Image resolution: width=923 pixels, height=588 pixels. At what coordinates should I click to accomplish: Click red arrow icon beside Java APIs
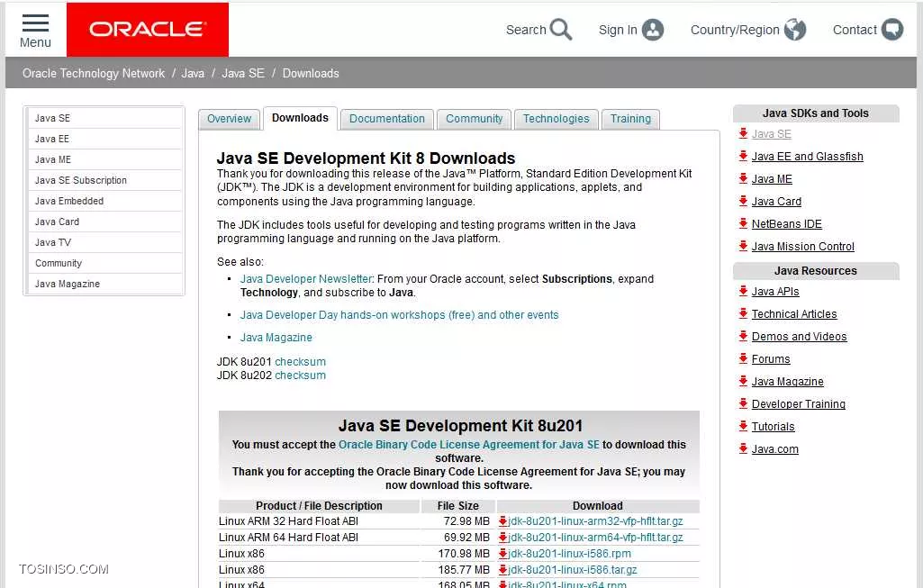pos(744,291)
